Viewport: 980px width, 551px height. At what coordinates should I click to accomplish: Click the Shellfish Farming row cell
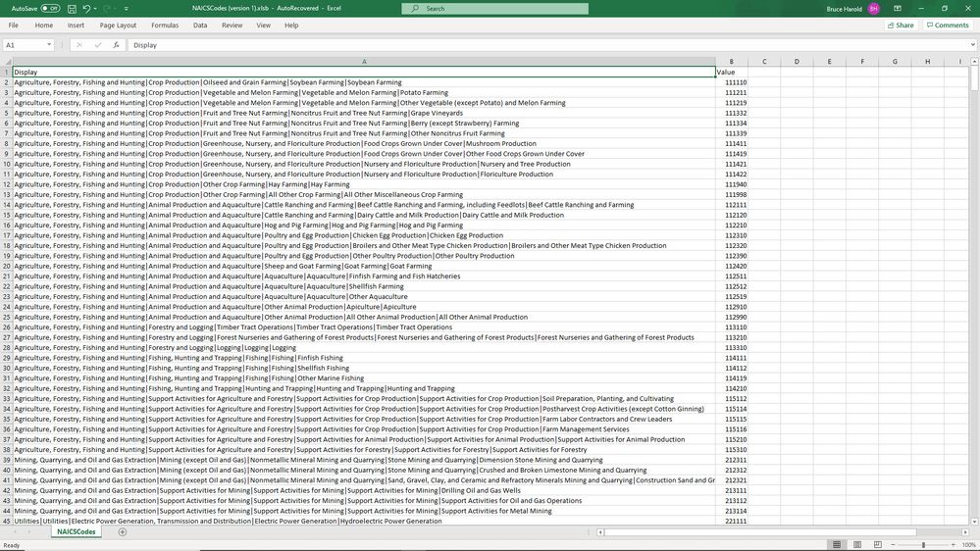pyautogui.click(x=364, y=286)
